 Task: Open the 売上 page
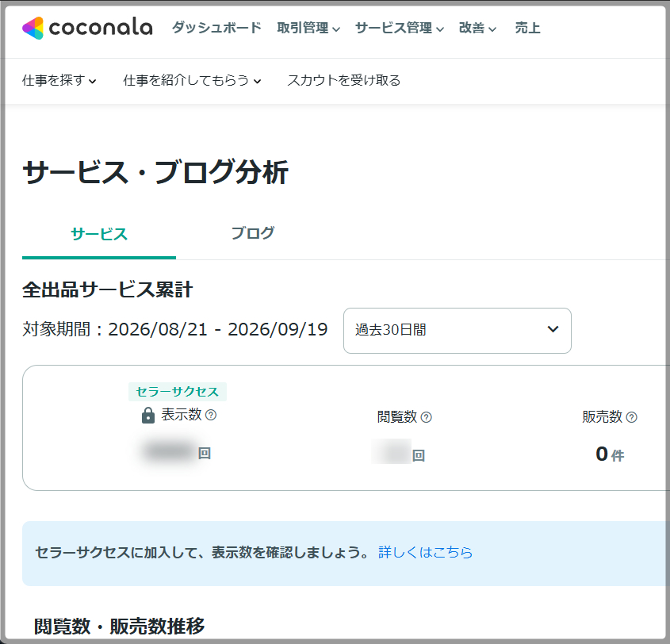point(528,28)
